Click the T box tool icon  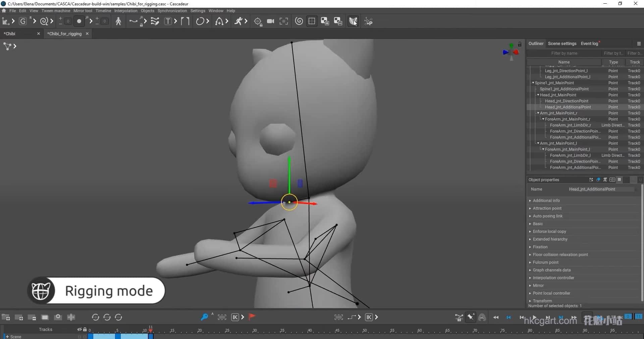click(x=168, y=21)
